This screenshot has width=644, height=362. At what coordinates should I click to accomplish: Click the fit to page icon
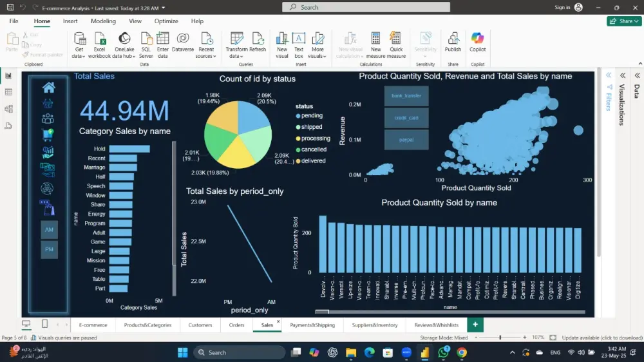pyautogui.click(x=553, y=338)
